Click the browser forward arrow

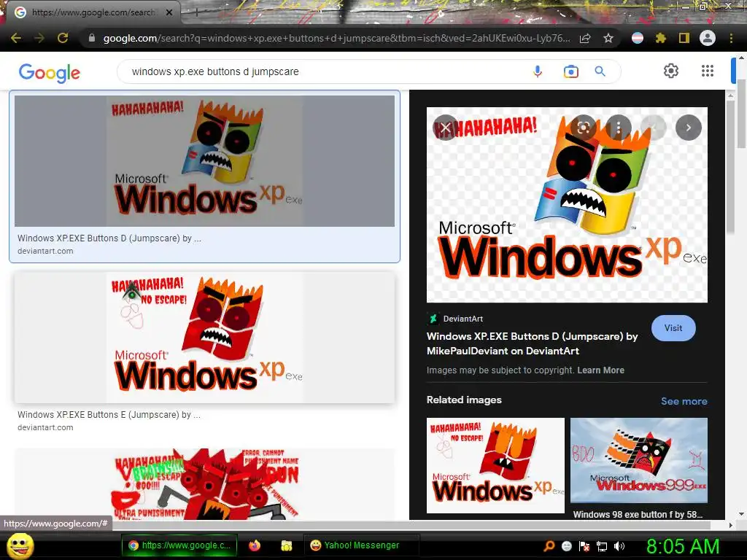[39, 38]
